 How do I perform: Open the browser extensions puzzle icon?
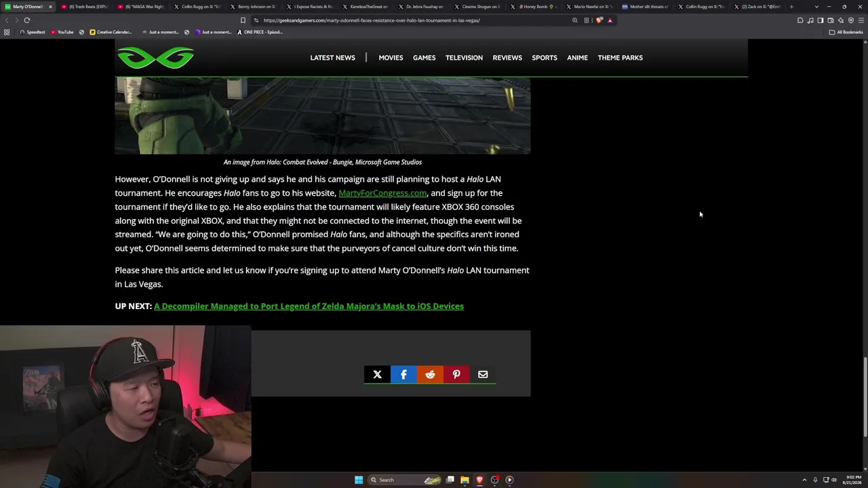(800, 20)
